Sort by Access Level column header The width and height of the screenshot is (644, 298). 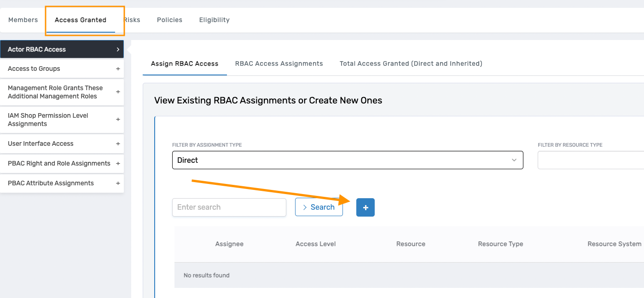pyautogui.click(x=316, y=244)
